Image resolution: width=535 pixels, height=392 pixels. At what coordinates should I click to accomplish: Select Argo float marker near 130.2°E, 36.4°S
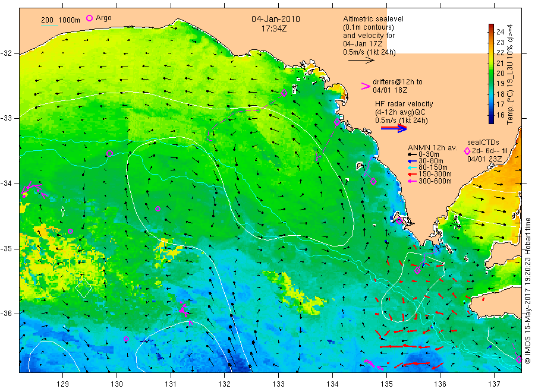click(126, 339)
